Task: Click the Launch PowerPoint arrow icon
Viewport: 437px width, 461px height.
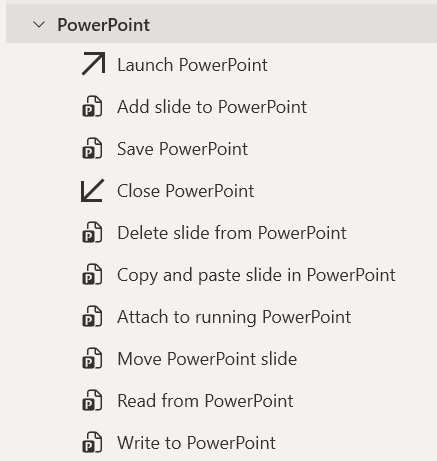Action: click(93, 63)
